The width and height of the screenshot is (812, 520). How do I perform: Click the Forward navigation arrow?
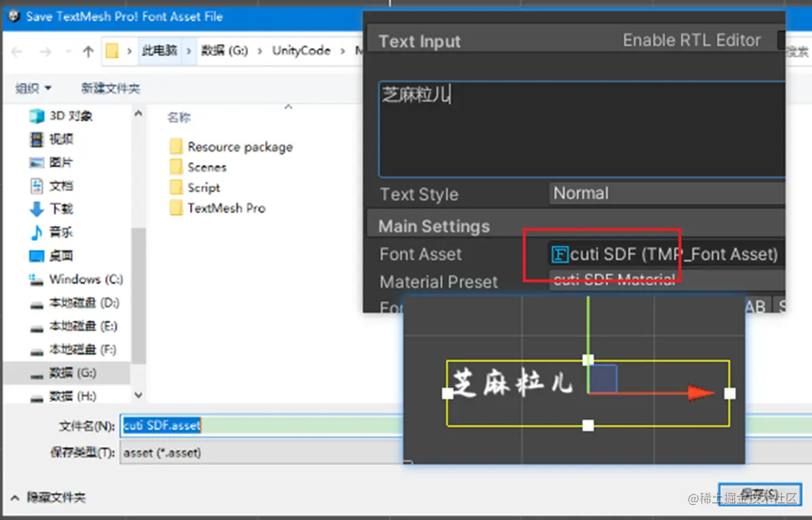(46, 51)
